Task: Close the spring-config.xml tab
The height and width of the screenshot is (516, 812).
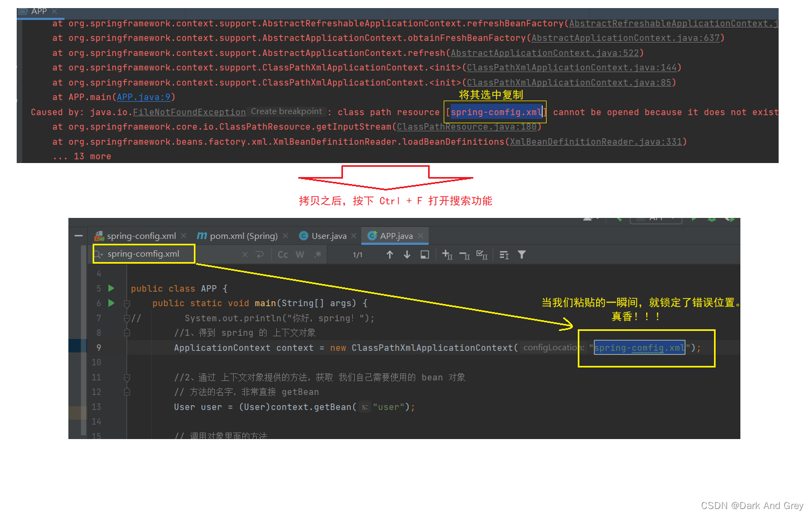Action: (x=184, y=236)
